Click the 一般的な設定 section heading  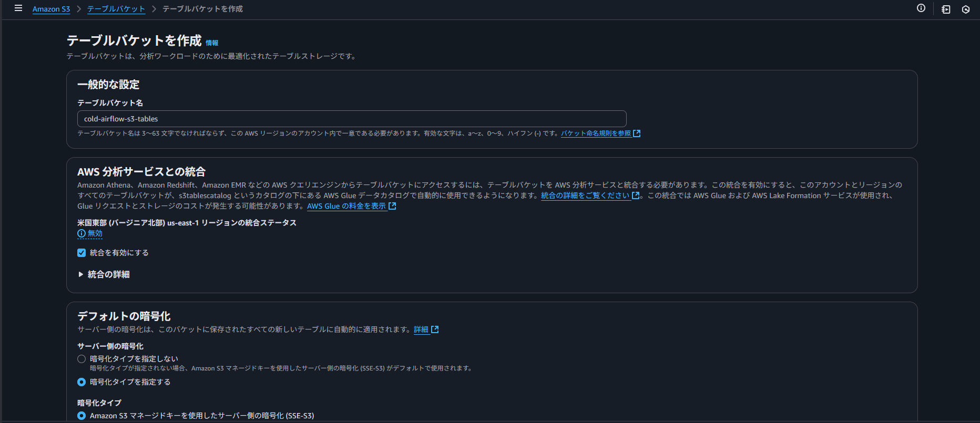click(108, 85)
